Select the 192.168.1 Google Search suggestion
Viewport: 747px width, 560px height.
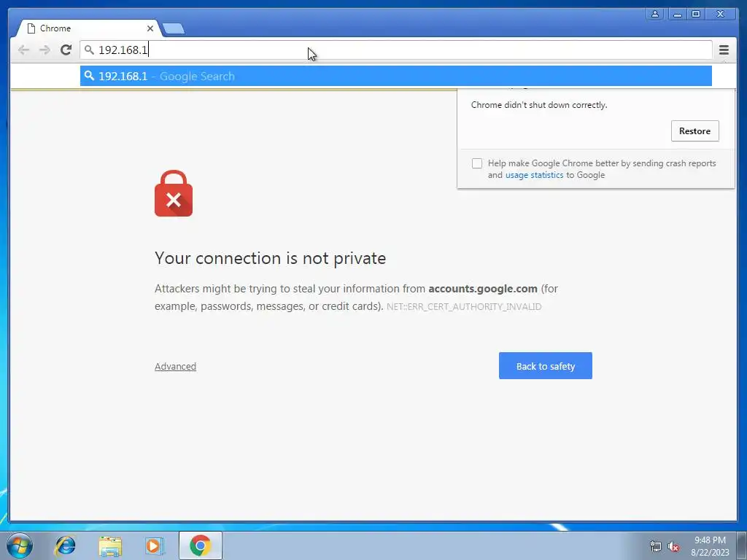(x=396, y=76)
